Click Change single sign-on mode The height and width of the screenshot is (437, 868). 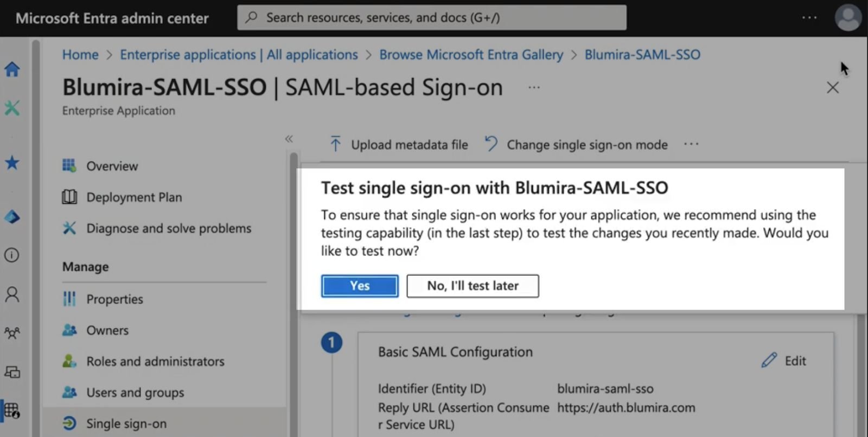tap(576, 145)
